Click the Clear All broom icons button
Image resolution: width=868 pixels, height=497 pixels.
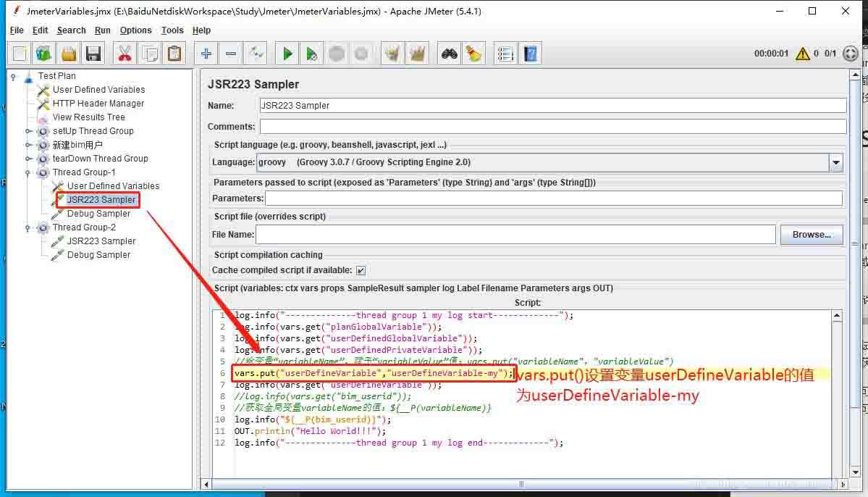417,54
